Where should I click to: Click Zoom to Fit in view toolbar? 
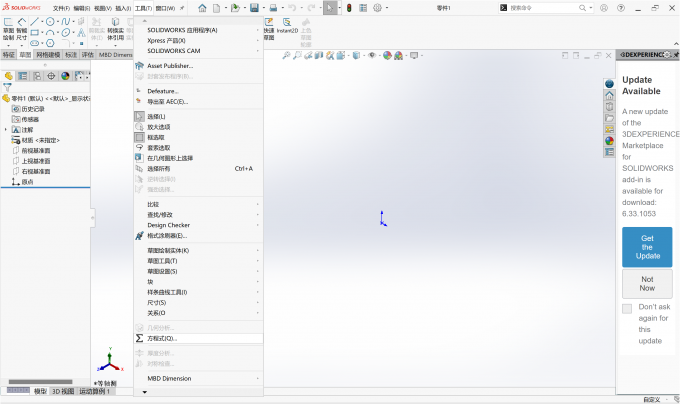pyautogui.click(x=286, y=55)
